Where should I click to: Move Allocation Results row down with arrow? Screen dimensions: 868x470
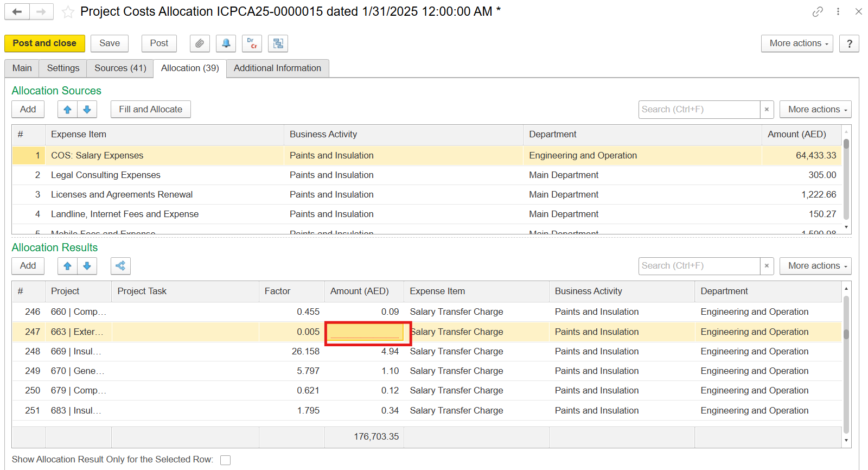(x=87, y=266)
